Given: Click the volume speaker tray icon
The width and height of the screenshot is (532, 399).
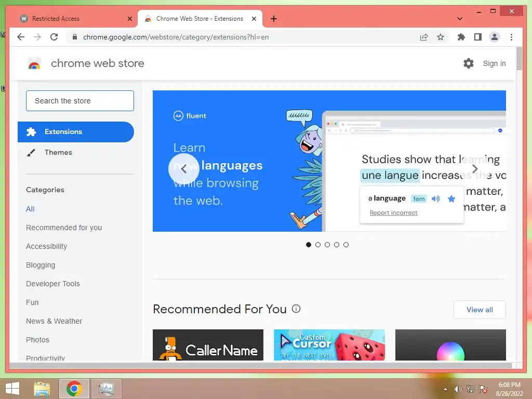Looking at the screenshot, I should point(458,389).
